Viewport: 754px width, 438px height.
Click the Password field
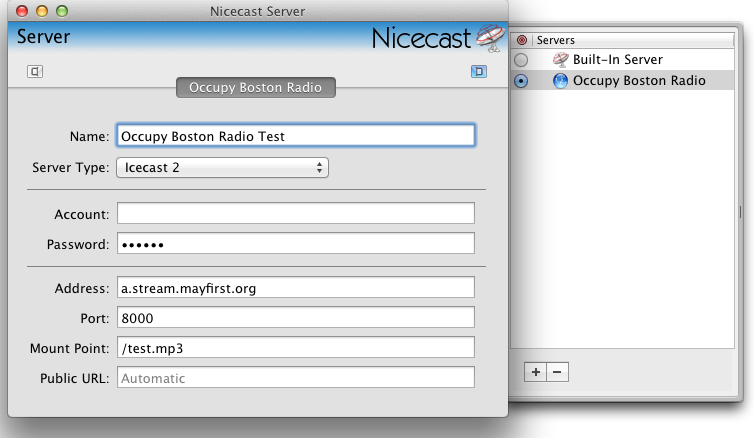(x=296, y=244)
